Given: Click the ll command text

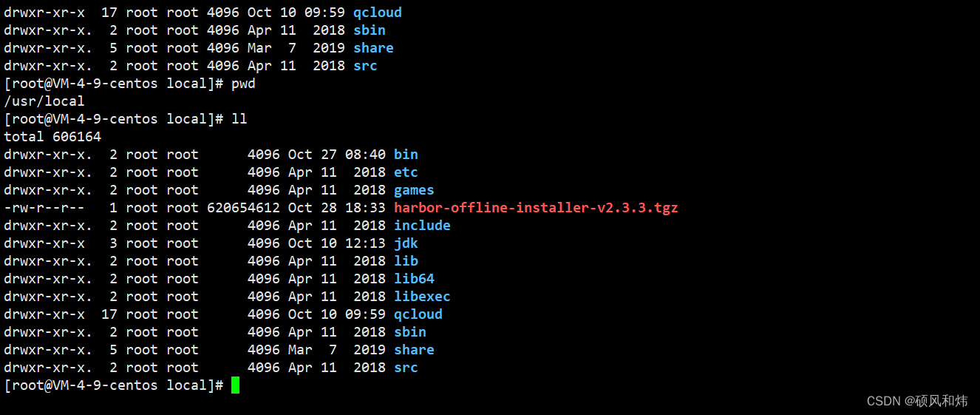Looking at the screenshot, I should click(x=239, y=119).
